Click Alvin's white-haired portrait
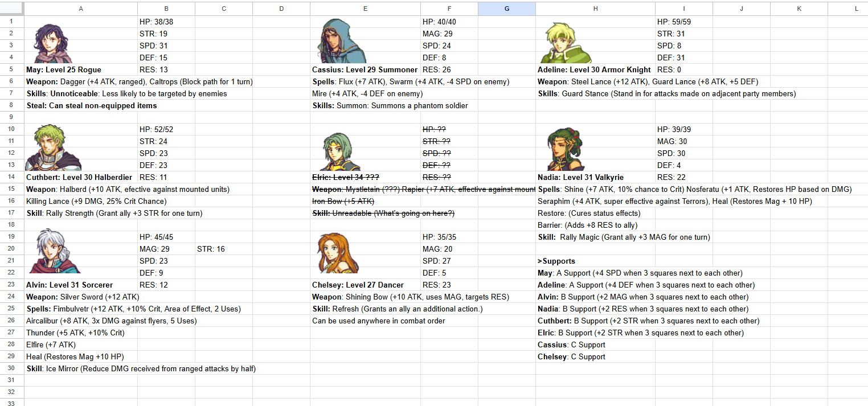Viewport: 868px width, 406px height. [54, 251]
